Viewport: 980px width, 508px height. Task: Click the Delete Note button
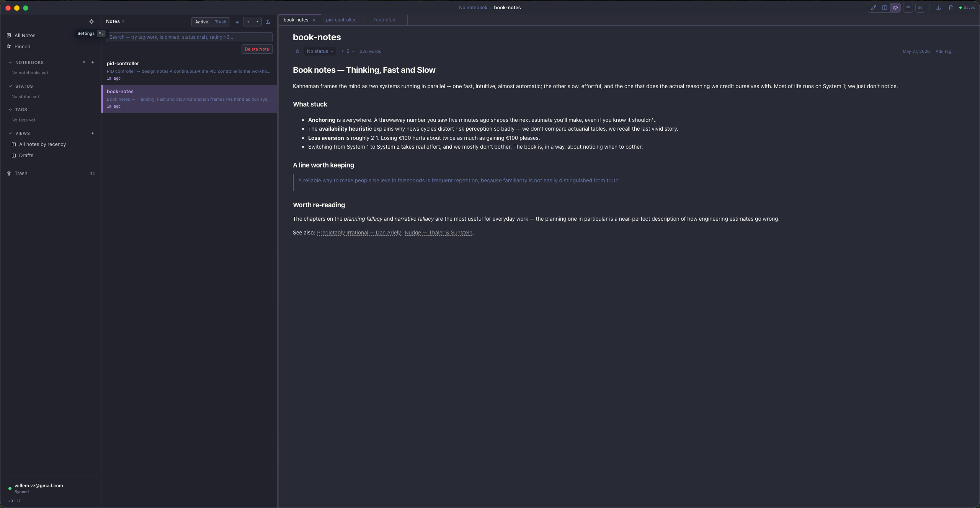coord(257,49)
